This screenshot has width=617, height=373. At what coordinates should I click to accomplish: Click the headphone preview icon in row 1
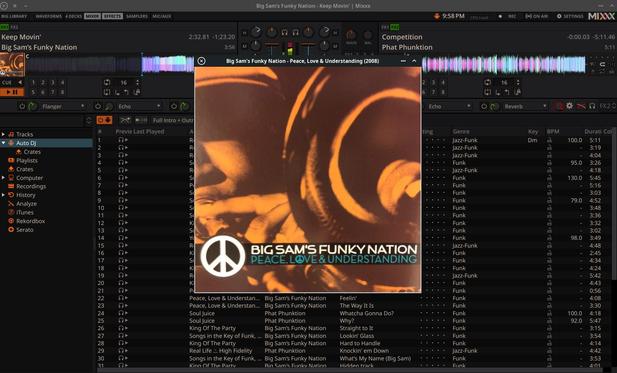click(x=121, y=140)
